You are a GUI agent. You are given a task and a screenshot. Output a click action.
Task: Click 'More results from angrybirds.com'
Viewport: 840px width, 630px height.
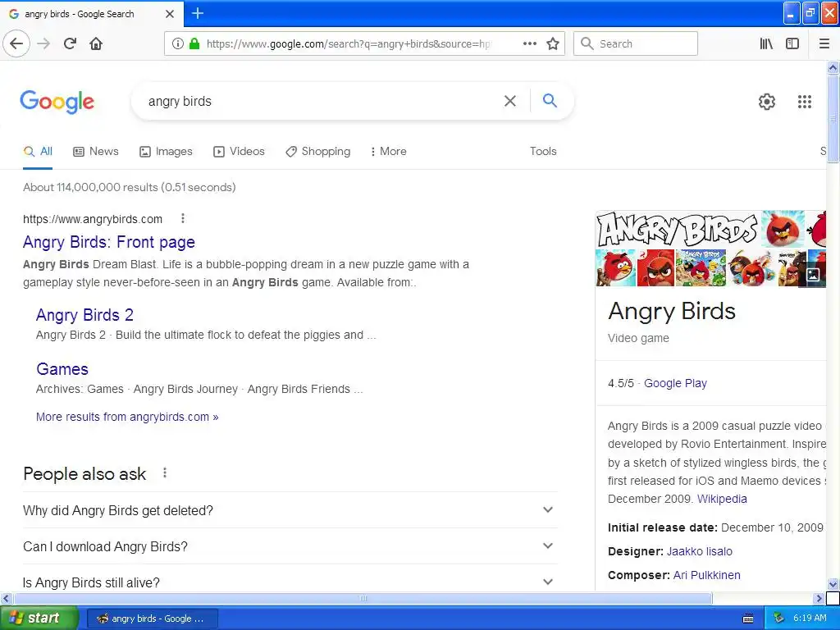[x=127, y=417]
